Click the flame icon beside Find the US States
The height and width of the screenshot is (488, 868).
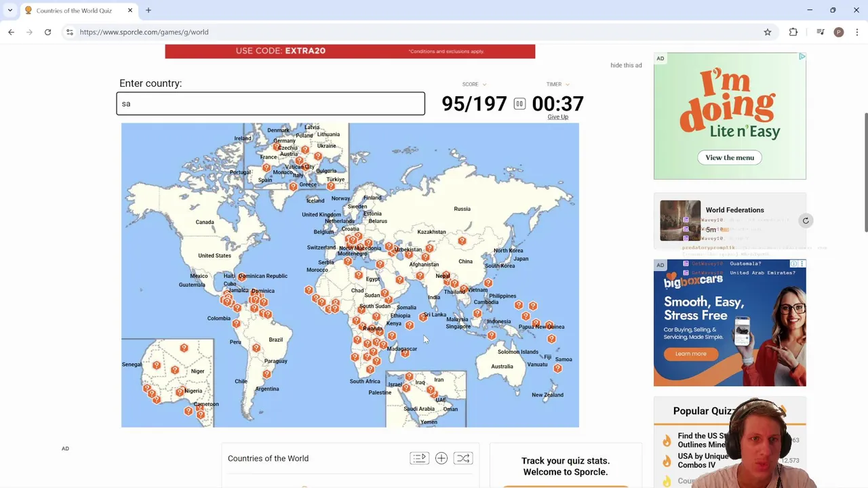667,440
